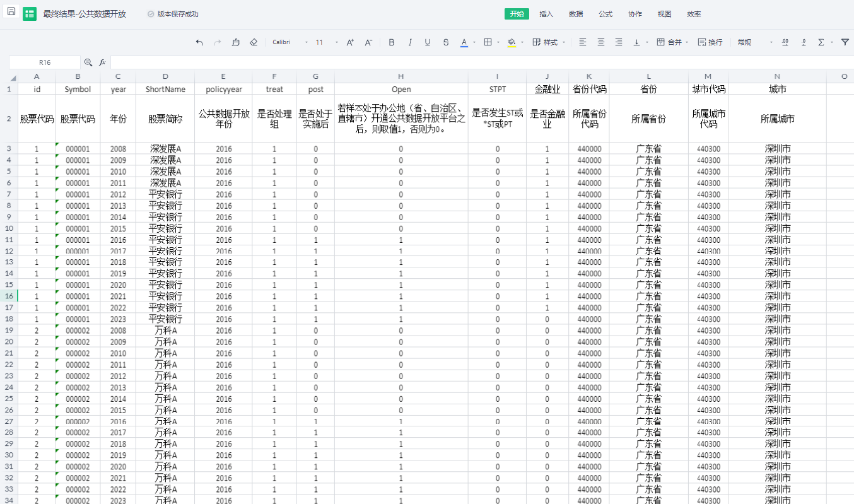Click the name box showing R16
The image size is (854, 504).
pos(45,62)
